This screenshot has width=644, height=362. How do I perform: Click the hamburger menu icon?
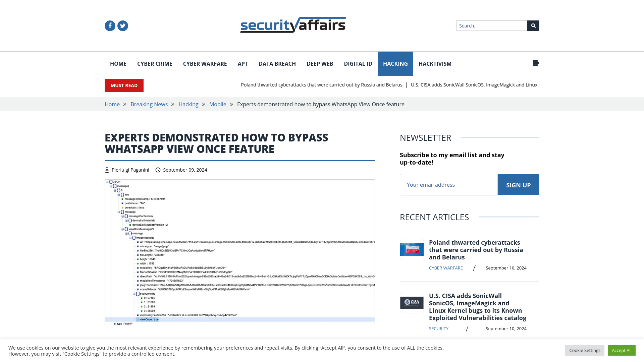click(536, 63)
